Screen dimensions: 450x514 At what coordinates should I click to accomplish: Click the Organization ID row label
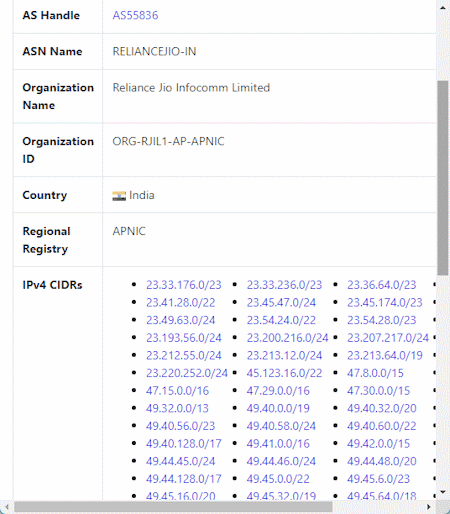tap(58, 150)
